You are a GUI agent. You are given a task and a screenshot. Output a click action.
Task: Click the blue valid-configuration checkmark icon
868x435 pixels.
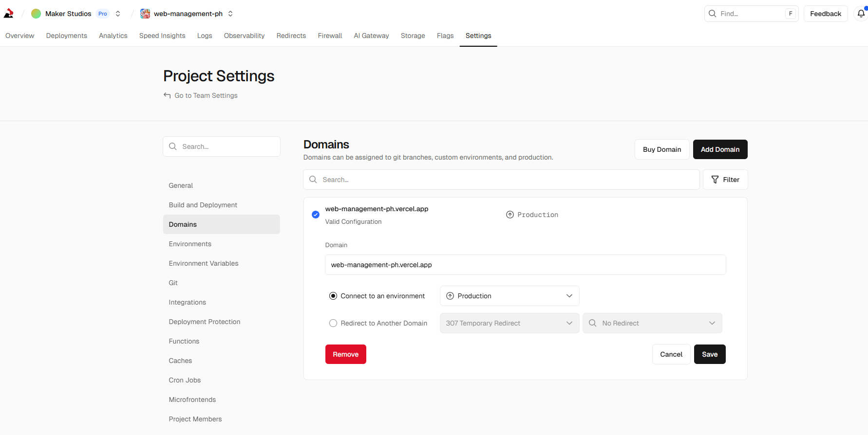(316, 215)
